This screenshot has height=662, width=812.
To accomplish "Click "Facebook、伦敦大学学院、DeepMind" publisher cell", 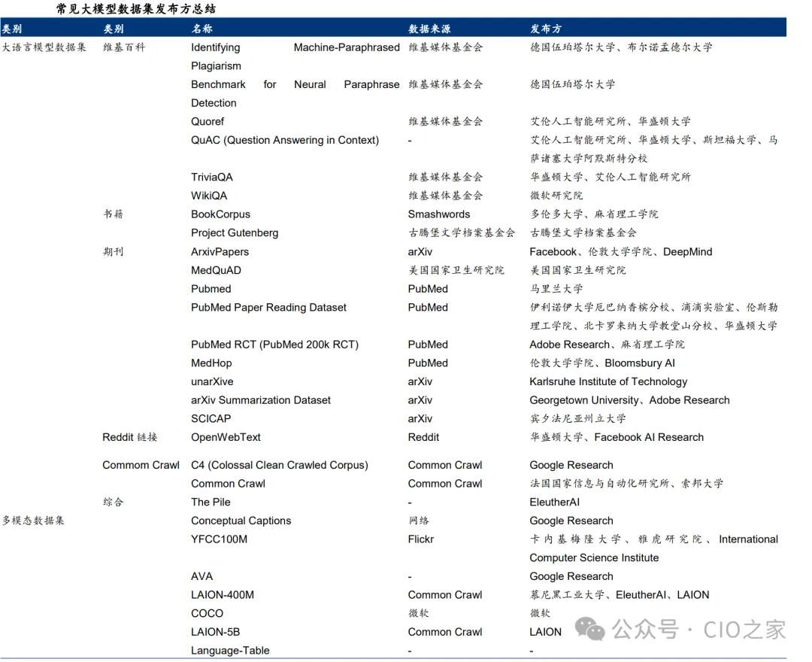I will click(x=620, y=252).
